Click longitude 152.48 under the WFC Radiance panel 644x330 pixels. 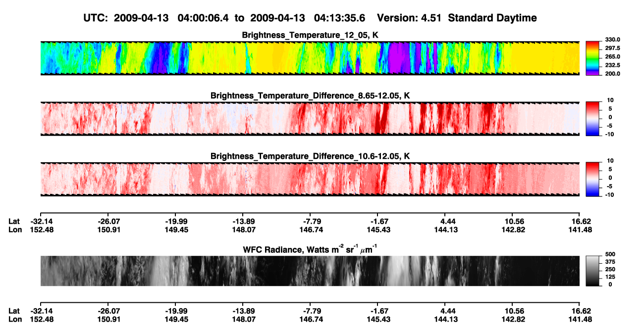42,319
